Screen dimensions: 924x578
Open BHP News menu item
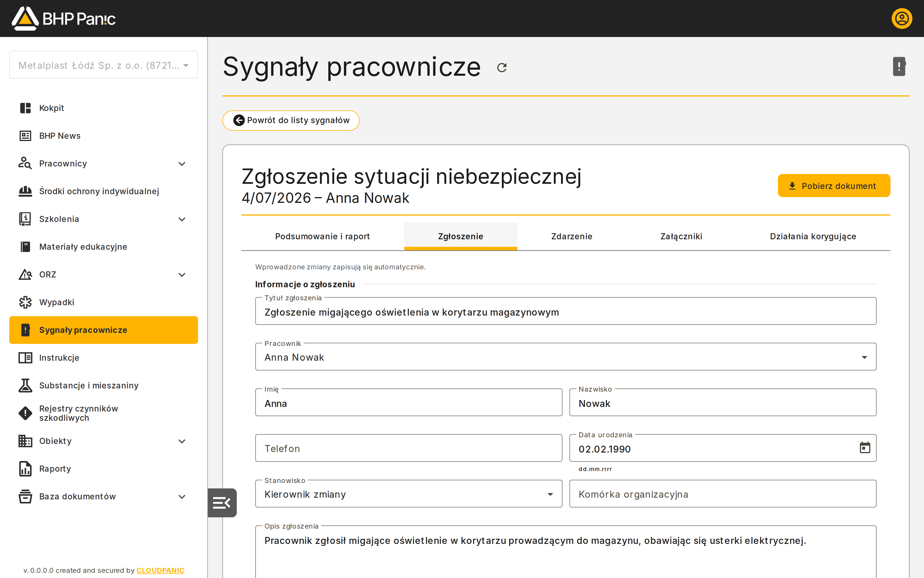pos(103,136)
